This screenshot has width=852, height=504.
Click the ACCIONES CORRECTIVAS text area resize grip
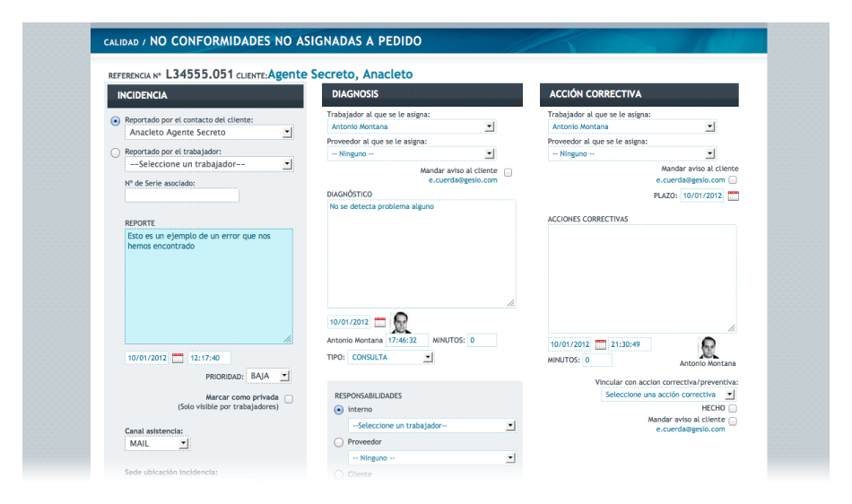pos(731,327)
